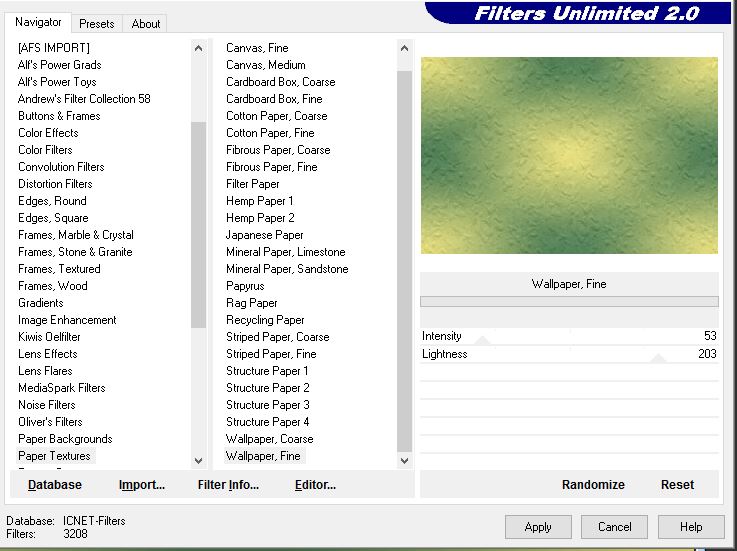Apply the Wallpaper, Fine filter
Screen dimensions: 737x551
[x=538, y=527]
